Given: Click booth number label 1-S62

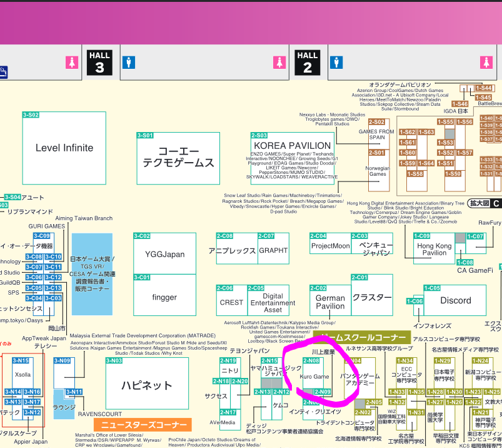Looking at the screenshot, I should [408, 132].
